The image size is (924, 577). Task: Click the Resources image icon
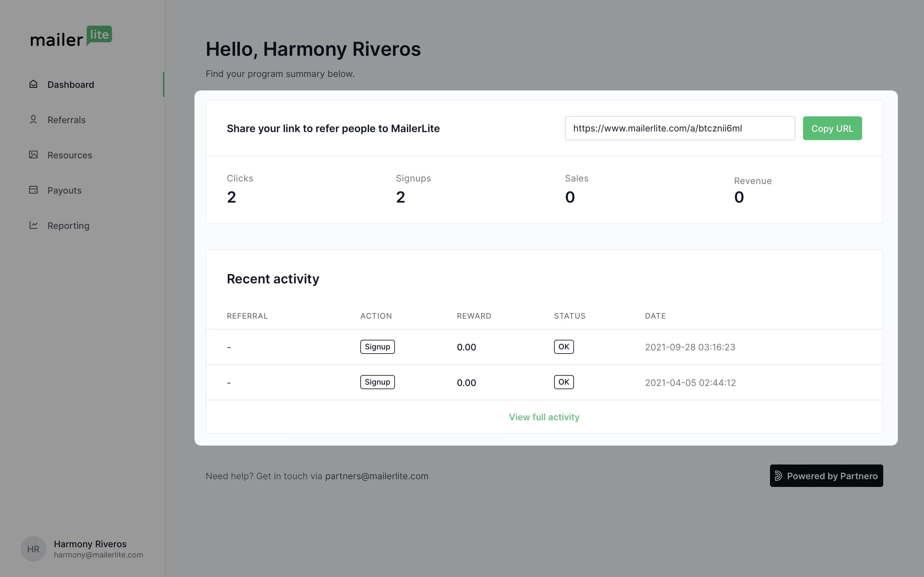pos(33,155)
